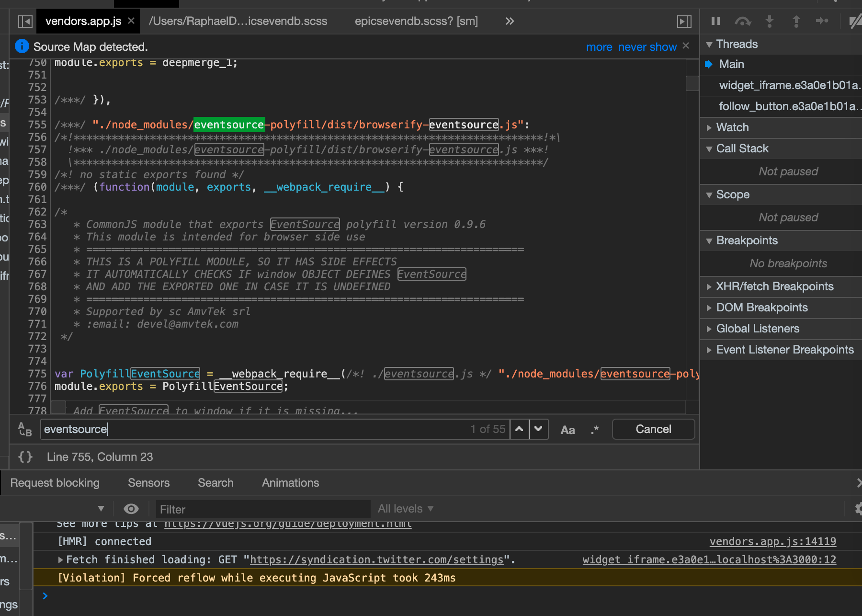Select the widget_iframe.e3a0e1b01a thread
This screenshot has width=862, height=616.
[x=790, y=85]
